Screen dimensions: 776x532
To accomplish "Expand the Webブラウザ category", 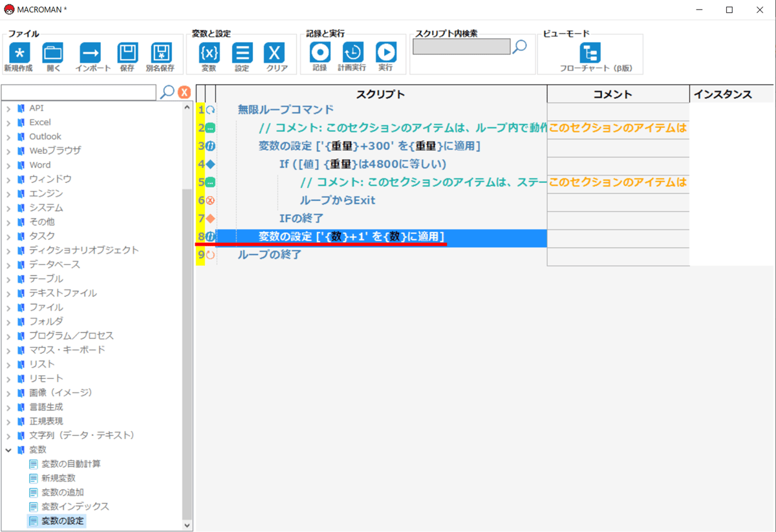I will (8, 151).
